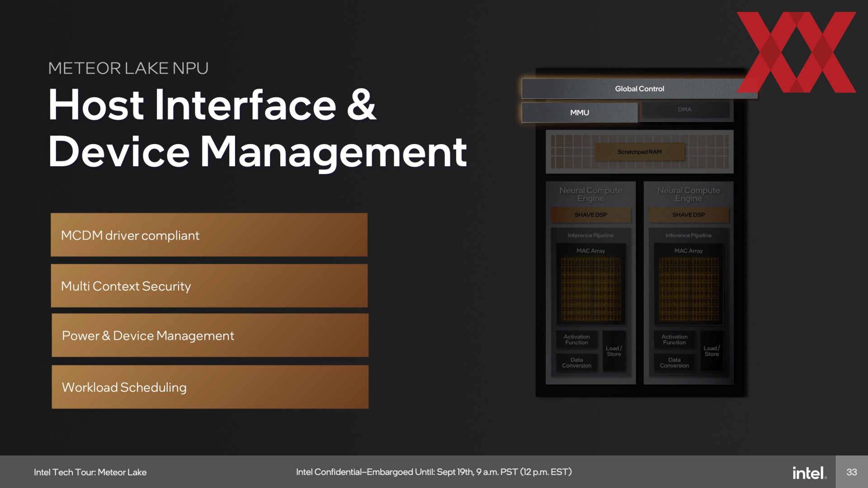868x488 pixels.
Task: Click the left Inference Pipeline label
Action: click(590, 235)
